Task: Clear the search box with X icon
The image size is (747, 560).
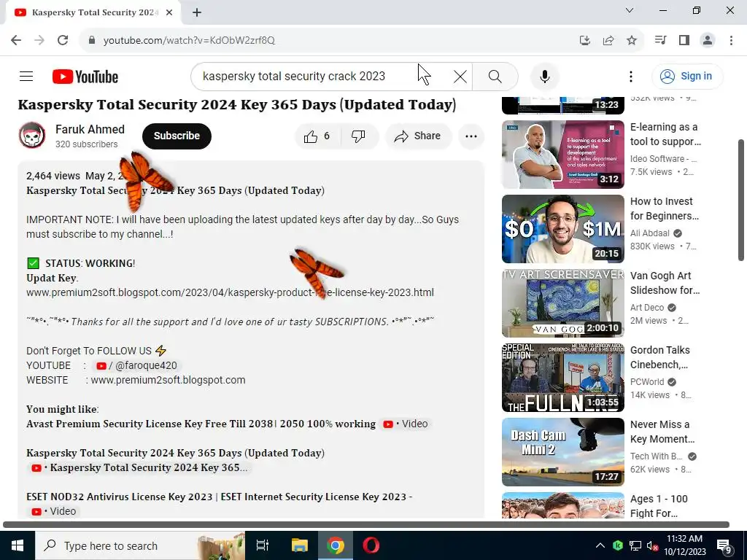Action: click(460, 76)
